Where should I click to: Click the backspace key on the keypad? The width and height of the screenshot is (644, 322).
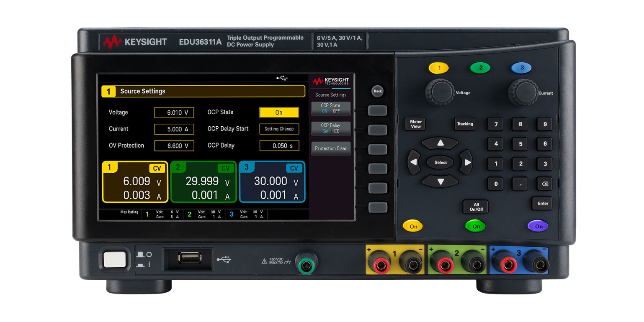545,184
